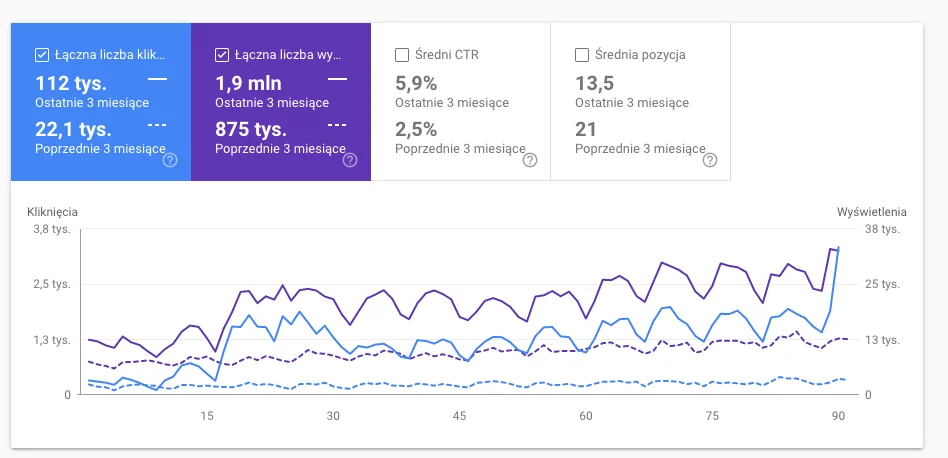Click the Kliknięcia axis title on the chart
This screenshot has width=948, height=458.
click(x=52, y=212)
